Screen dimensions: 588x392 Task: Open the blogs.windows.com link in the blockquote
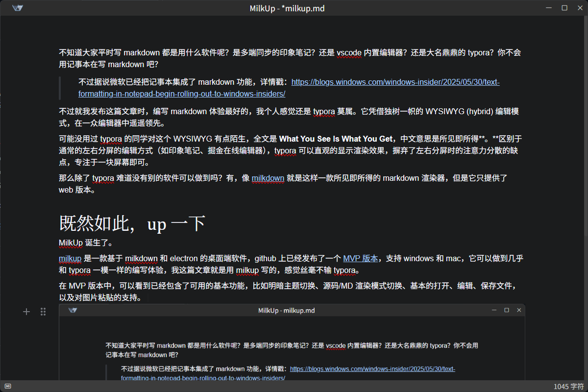click(395, 82)
